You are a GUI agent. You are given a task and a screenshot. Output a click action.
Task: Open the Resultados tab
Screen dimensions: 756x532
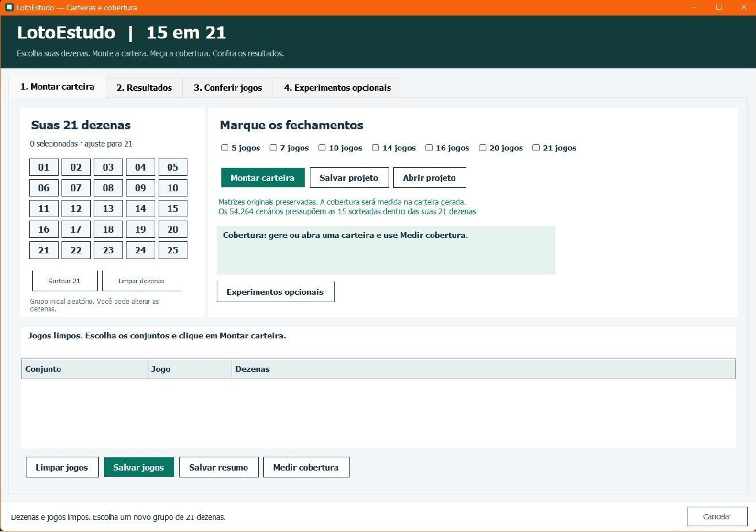pyautogui.click(x=144, y=87)
